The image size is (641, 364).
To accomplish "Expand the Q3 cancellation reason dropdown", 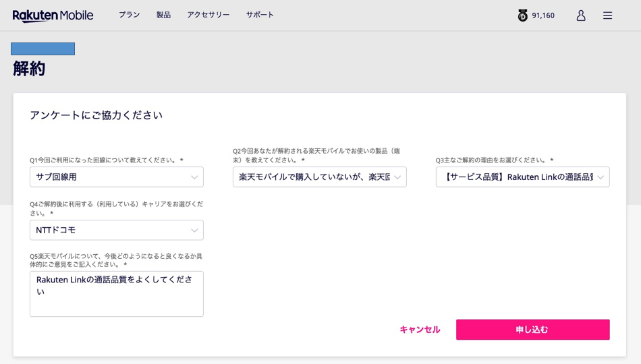I will pos(522,177).
